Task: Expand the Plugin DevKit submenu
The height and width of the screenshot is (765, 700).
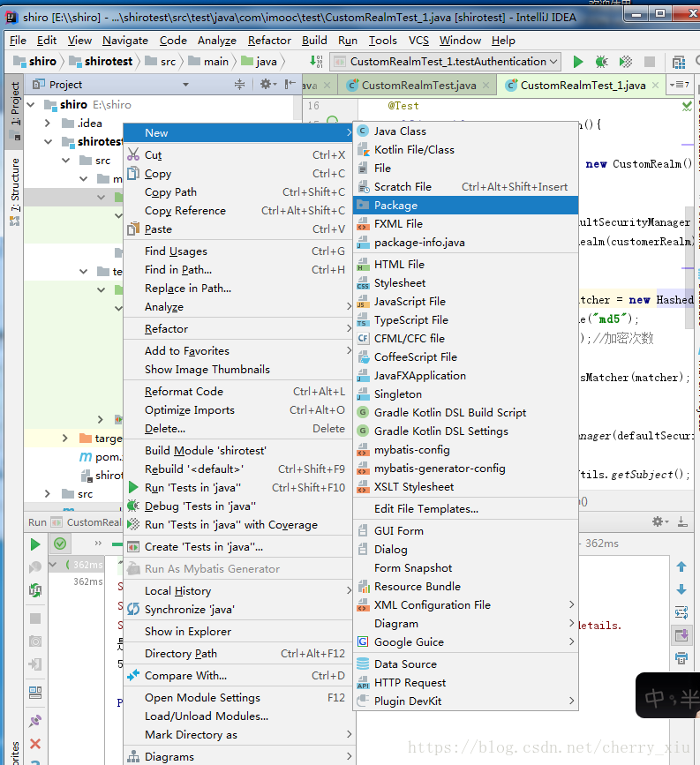Action: (466, 701)
